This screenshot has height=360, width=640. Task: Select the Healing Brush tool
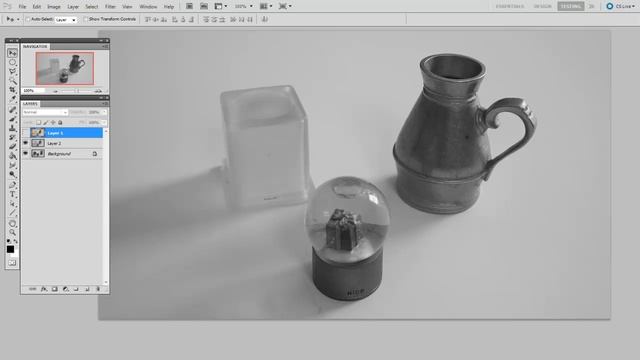pyautogui.click(x=12, y=110)
